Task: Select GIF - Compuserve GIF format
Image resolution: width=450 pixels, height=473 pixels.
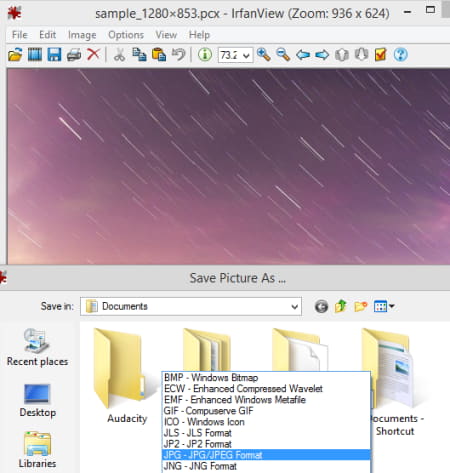Action: 266,410
